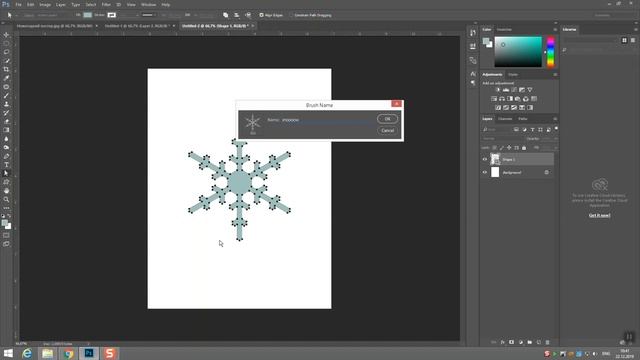Open the Window menu
640x360 pixels.
(148, 4)
